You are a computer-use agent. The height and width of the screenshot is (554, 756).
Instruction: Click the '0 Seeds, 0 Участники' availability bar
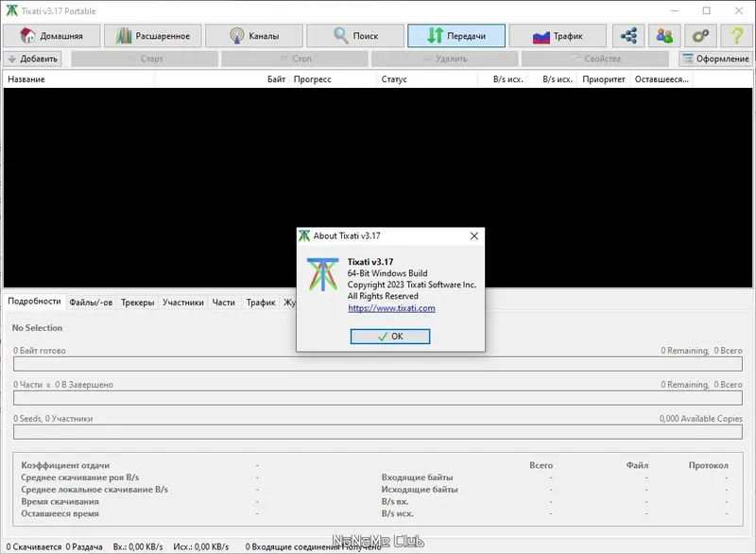click(377, 432)
